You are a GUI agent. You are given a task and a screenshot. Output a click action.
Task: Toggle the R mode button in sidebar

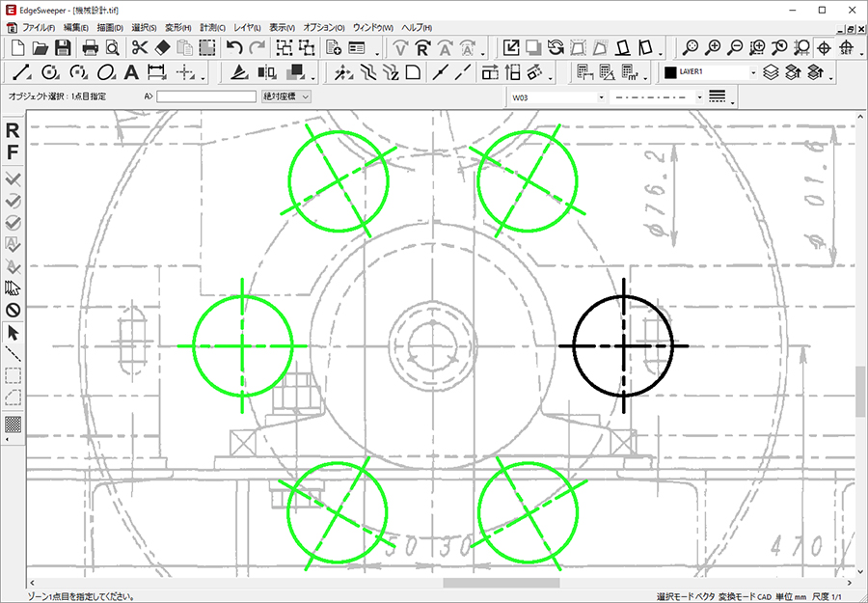(14, 131)
